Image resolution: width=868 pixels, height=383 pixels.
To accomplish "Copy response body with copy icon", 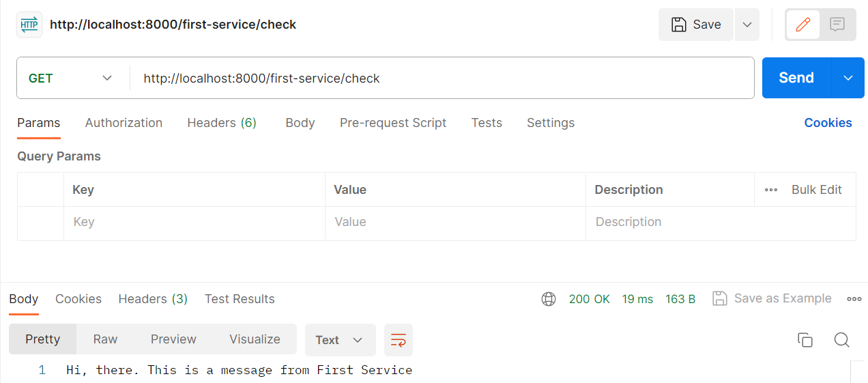I will [805, 340].
